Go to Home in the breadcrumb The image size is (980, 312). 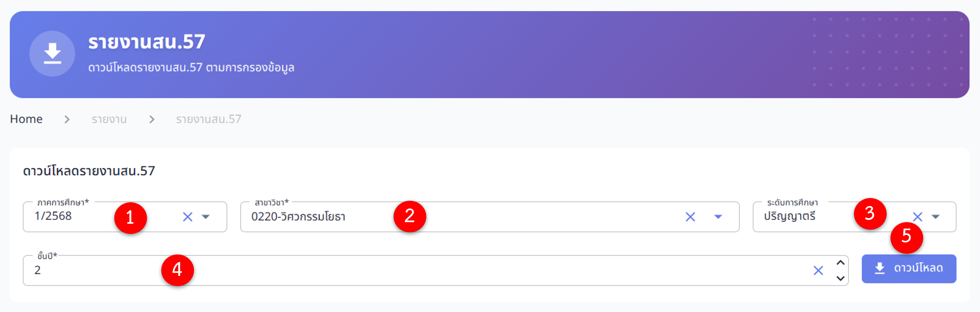pyautogui.click(x=26, y=119)
